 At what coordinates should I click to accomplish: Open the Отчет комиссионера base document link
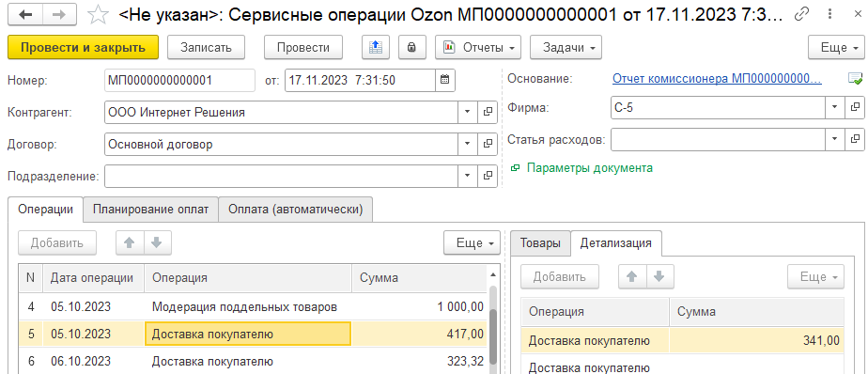[717, 79]
